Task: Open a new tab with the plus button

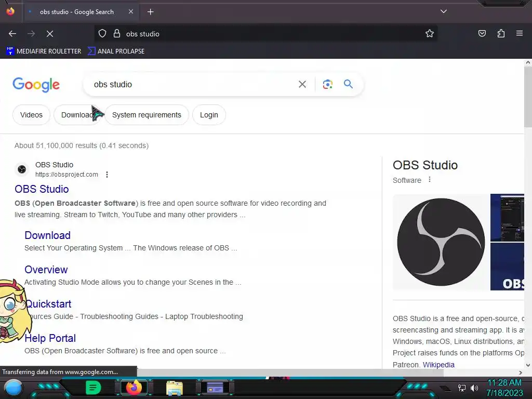Action: coord(150,12)
